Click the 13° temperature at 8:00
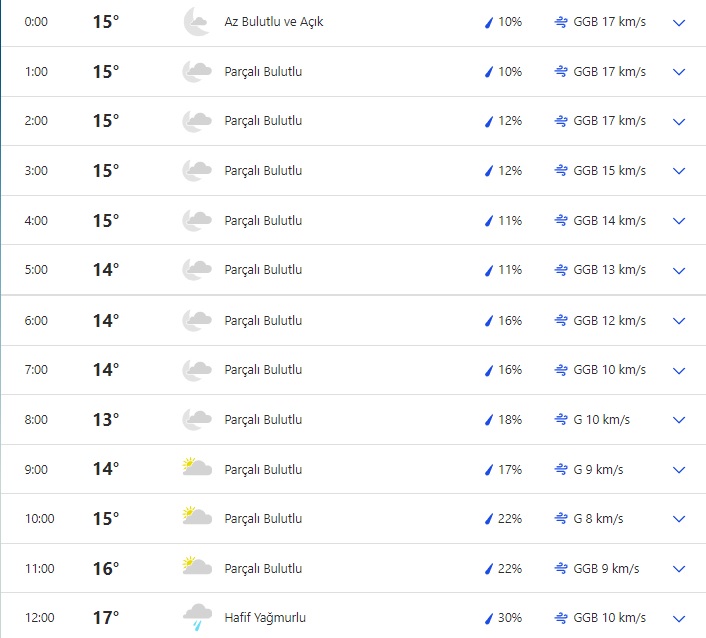This screenshot has width=706, height=638. tap(105, 420)
